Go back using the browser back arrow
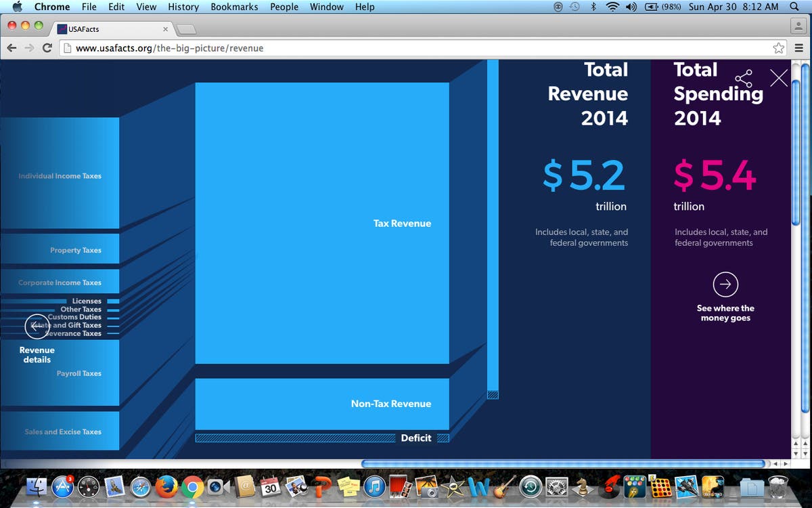This screenshot has height=508, width=812. [x=12, y=48]
